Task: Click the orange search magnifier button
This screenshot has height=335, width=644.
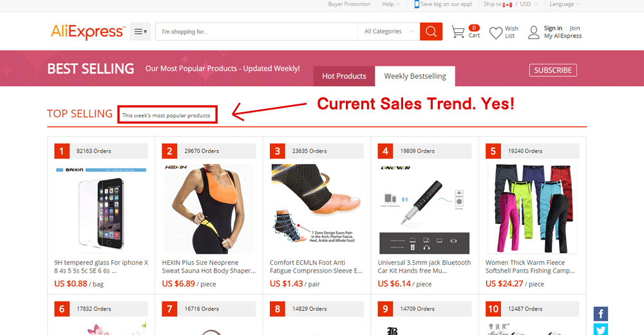Action: [431, 32]
